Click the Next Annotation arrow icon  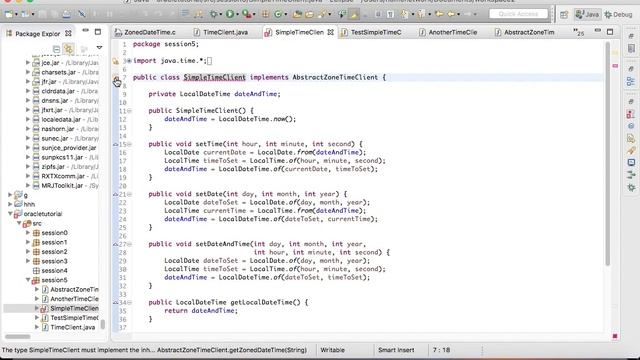pos(404,14)
